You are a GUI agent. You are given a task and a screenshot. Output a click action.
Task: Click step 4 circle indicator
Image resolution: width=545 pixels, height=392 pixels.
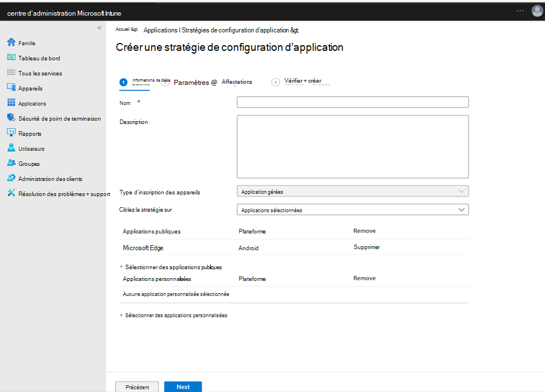(275, 82)
